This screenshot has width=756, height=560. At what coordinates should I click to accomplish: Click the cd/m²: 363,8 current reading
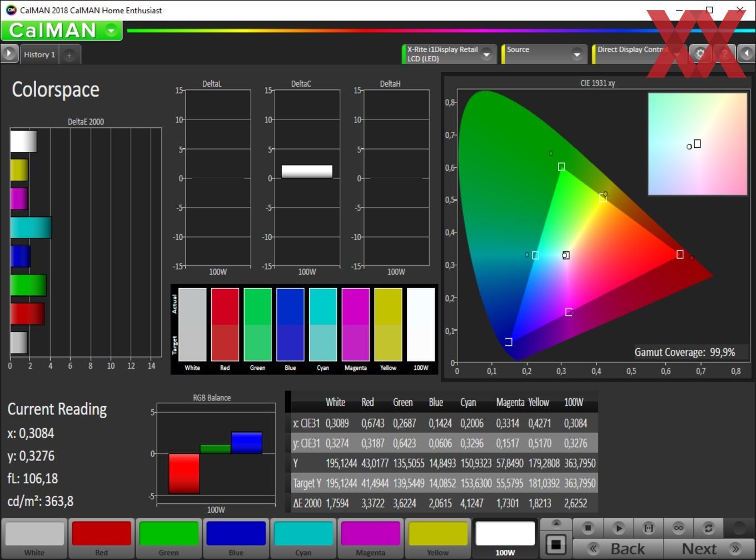(x=41, y=501)
